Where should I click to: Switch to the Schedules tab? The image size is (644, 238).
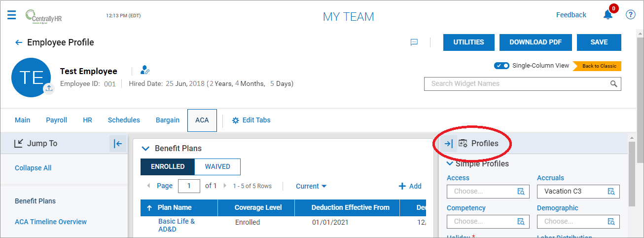[124, 120]
